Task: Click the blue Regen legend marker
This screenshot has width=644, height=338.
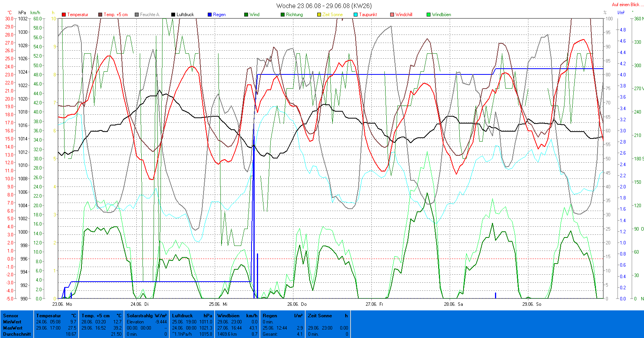Action: [210, 15]
